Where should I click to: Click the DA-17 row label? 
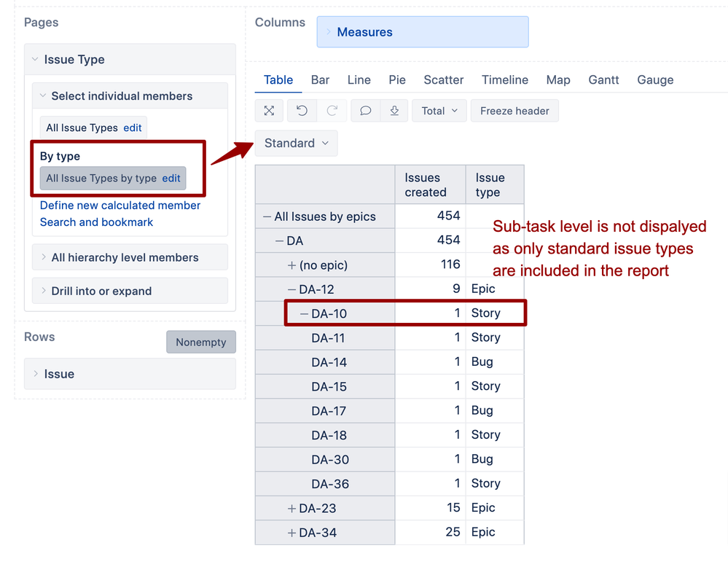(x=328, y=411)
